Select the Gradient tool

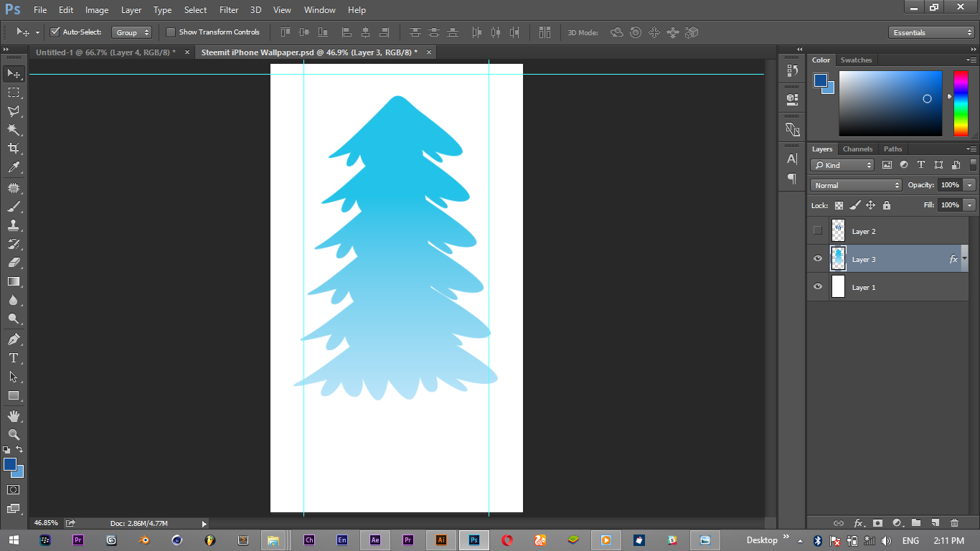pyautogui.click(x=14, y=281)
